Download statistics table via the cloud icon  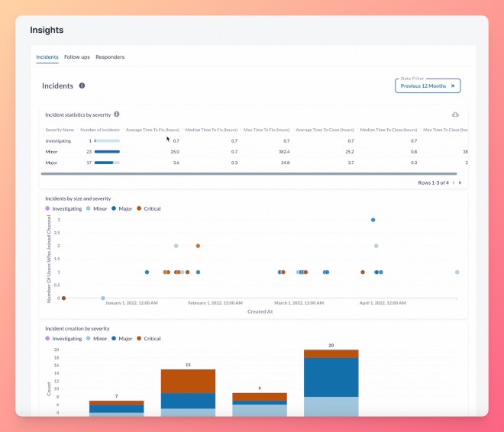tap(455, 114)
